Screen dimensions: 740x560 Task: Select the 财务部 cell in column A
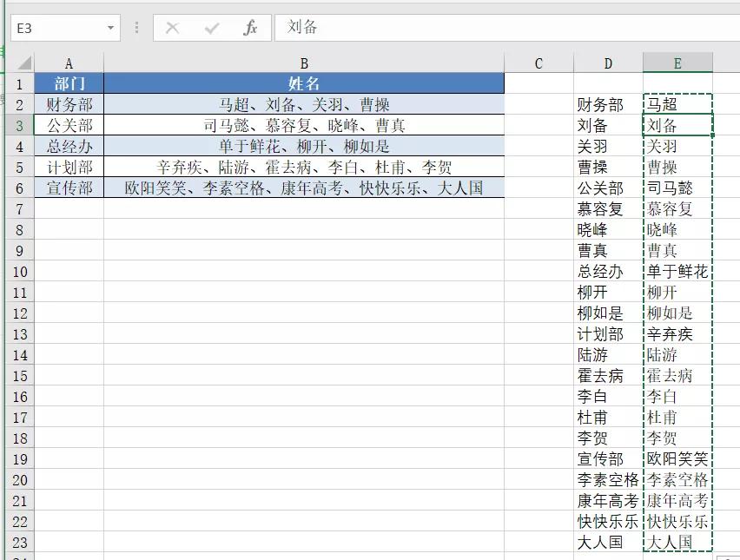coord(69,102)
